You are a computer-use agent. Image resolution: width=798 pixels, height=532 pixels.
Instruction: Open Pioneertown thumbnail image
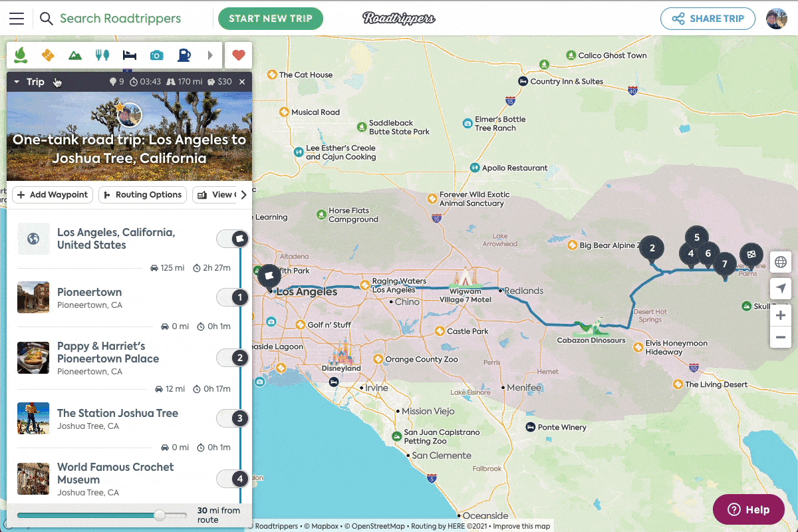point(33,297)
